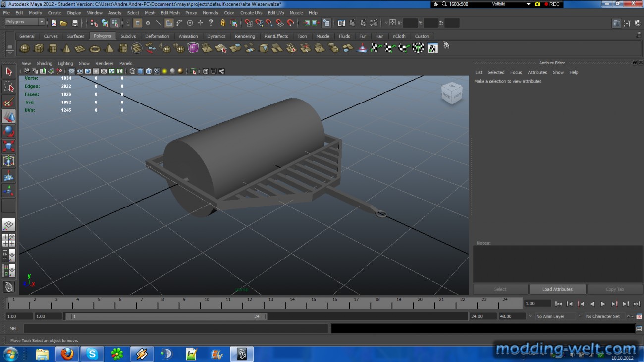The width and height of the screenshot is (644, 362).
Task: Open the Create UVs menu
Action: coord(251,13)
